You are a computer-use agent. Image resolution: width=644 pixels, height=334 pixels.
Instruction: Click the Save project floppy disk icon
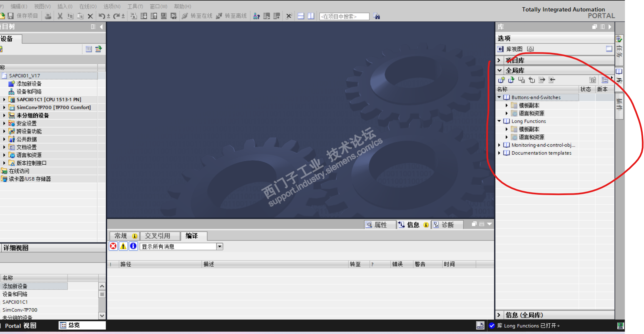pos(11,16)
